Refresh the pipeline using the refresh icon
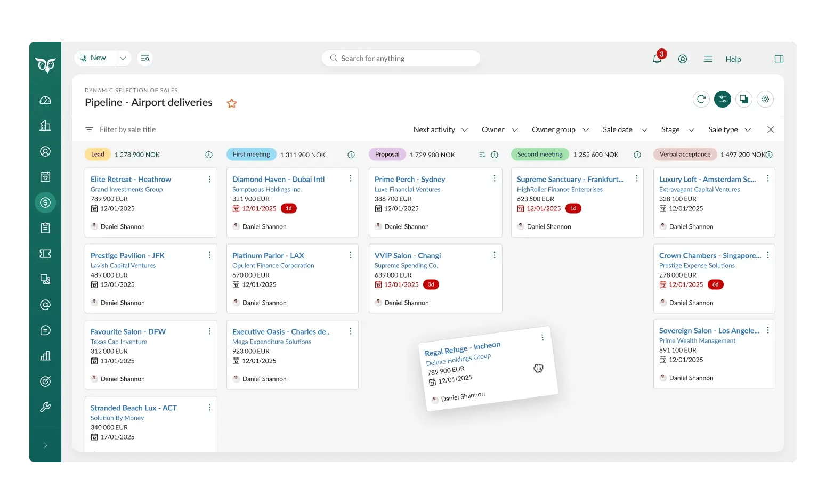 (x=701, y=99)
